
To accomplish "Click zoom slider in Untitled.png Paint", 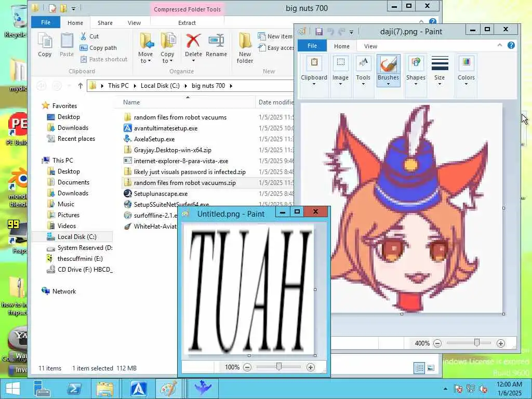I will (x=279, y=367).
